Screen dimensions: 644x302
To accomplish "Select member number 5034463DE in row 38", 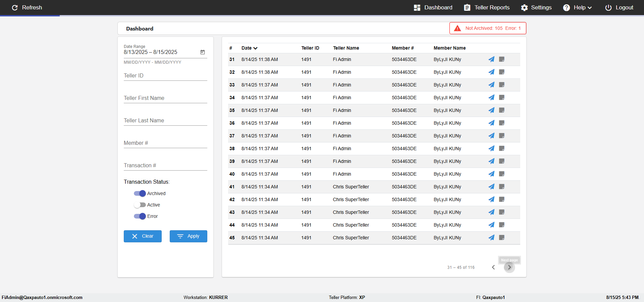I will click(404, 148).
